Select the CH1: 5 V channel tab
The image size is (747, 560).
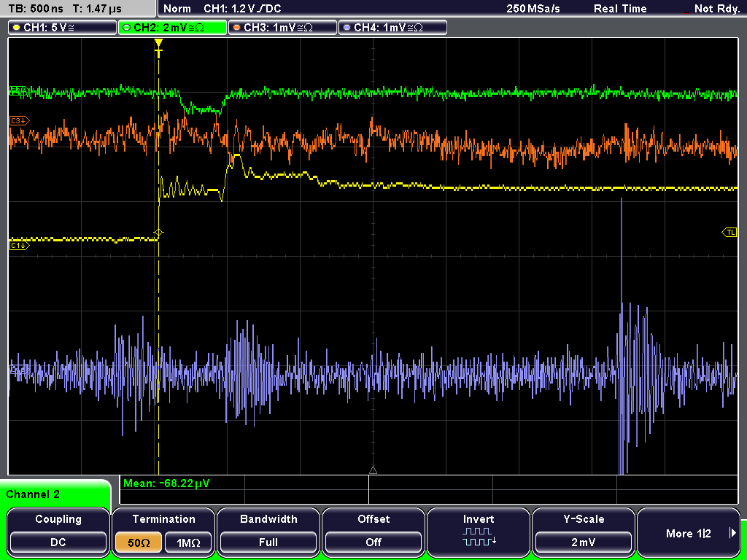click(x=63, y=28)
